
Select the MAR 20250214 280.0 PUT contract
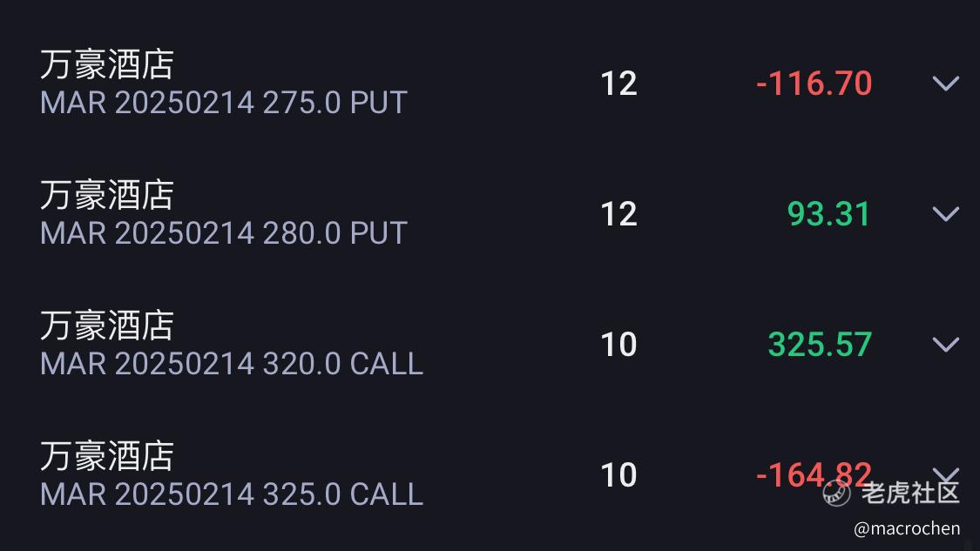point(224,233)
